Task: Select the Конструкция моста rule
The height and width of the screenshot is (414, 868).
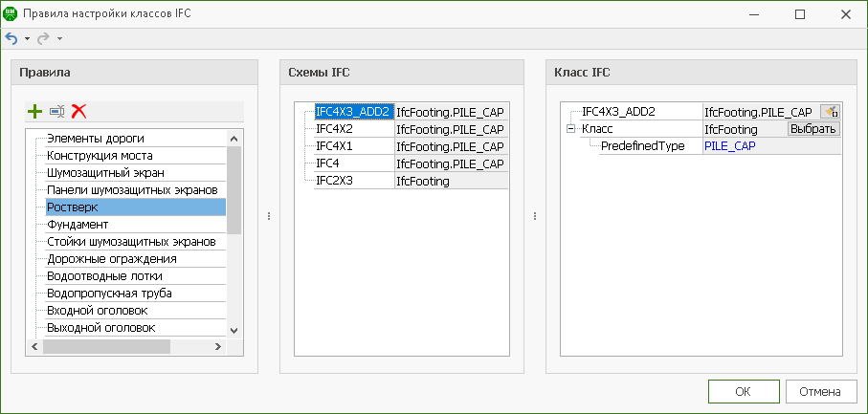Action: click(x=100, y=155)
